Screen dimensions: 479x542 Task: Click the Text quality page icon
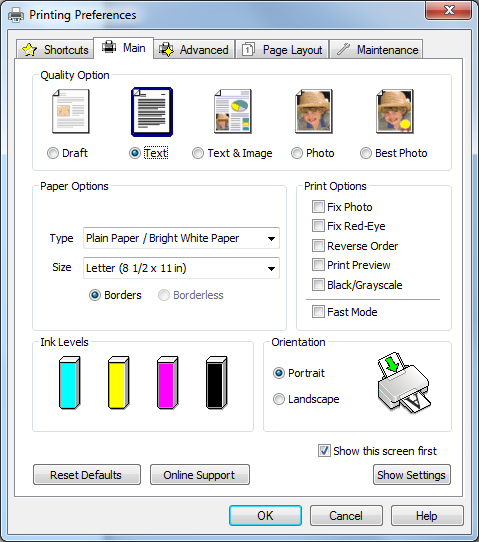[x=152, y=112]
